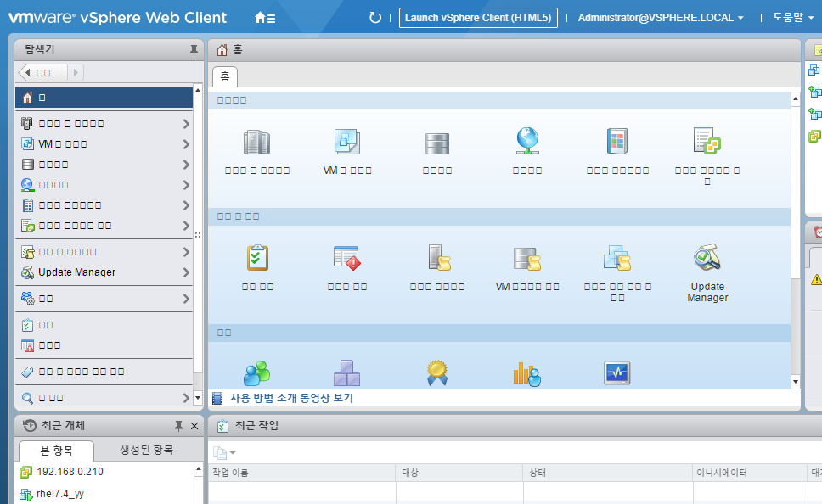Launch vSphere Client (HTML5)
This screenshot has width=822, height=504.
[x=478, y=17]
